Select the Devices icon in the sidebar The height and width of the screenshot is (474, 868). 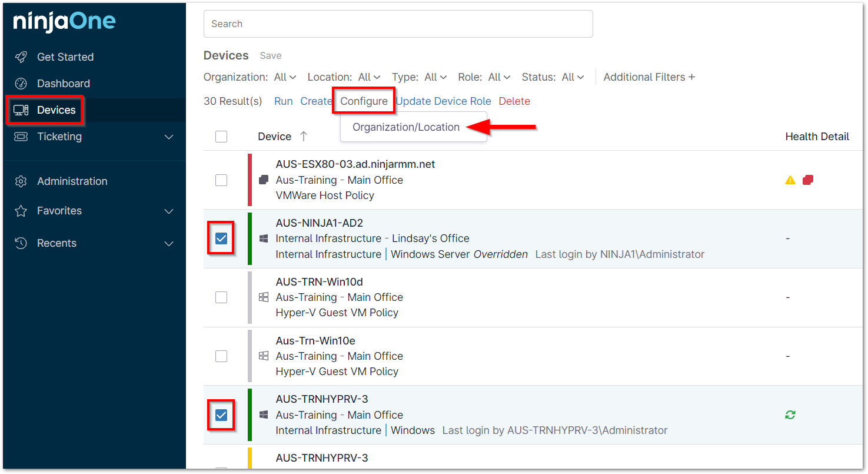pos(22,110)
